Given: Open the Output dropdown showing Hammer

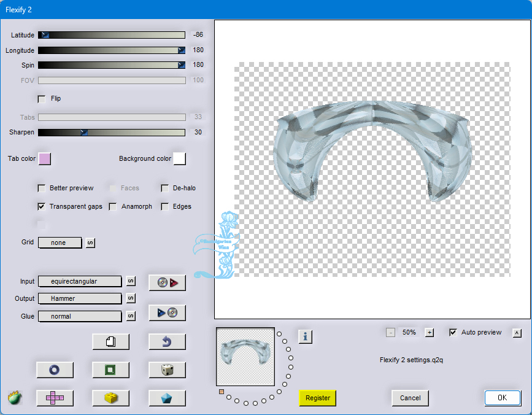Looking at the screenshot, I should [x=80, y=298].
